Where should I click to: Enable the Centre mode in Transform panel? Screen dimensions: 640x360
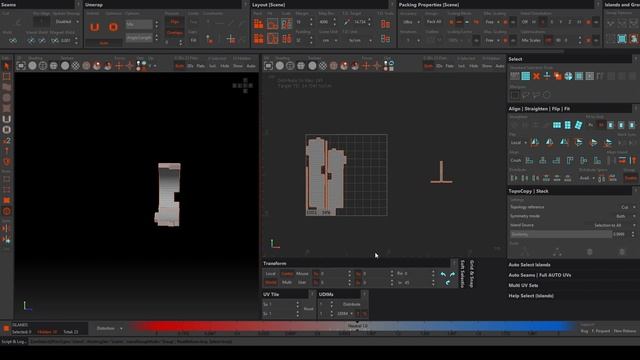coord(287,273)
